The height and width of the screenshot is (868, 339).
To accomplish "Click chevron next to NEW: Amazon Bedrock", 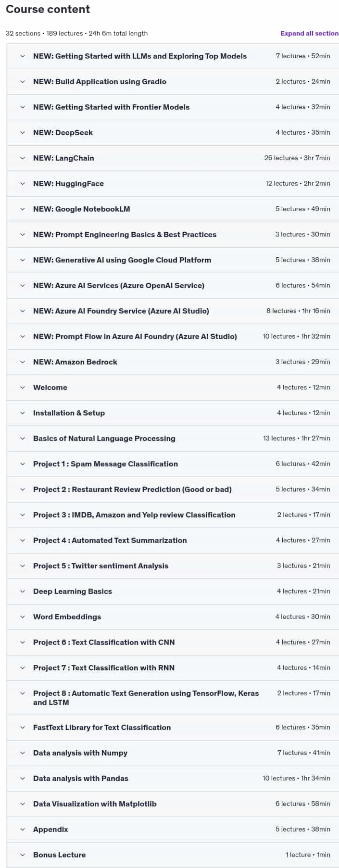I will coord(23,362).
